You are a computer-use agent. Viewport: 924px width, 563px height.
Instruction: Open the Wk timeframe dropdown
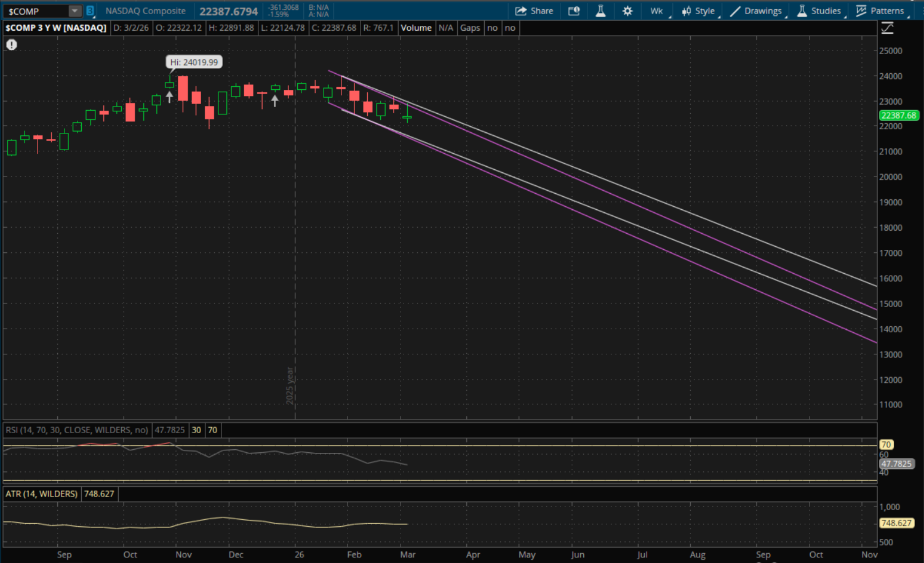click(x=657, y=11)
